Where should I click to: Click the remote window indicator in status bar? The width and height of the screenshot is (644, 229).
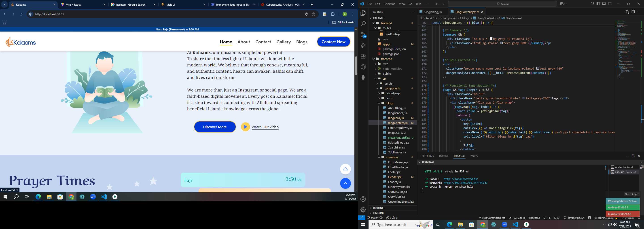(x=362, y=218)
